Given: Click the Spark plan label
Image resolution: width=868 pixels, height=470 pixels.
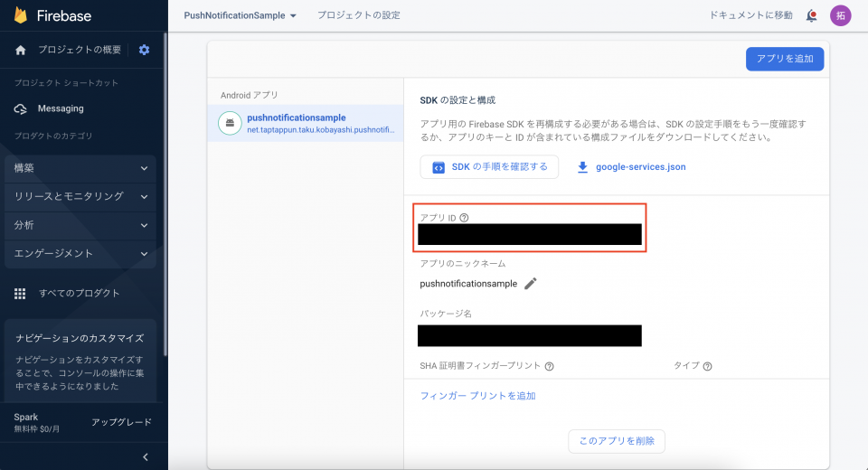Looking at the screenshot, I should click(x=26, y=417).
